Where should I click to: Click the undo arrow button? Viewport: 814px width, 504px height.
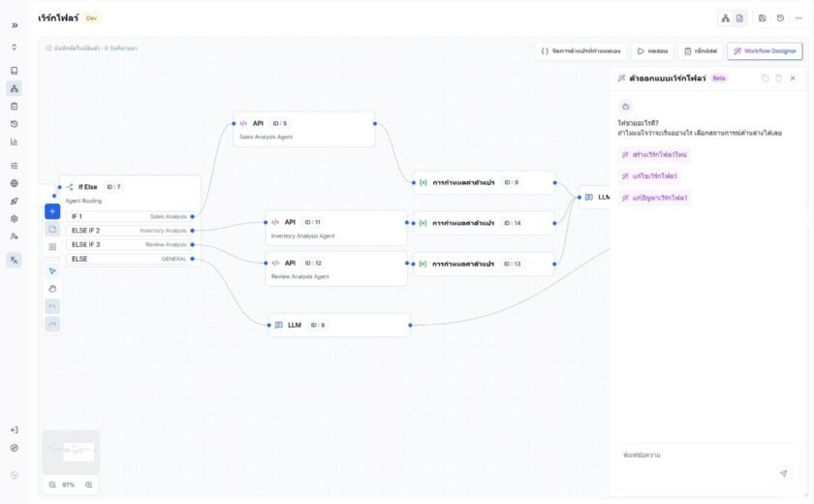click(x=52, y=306)
